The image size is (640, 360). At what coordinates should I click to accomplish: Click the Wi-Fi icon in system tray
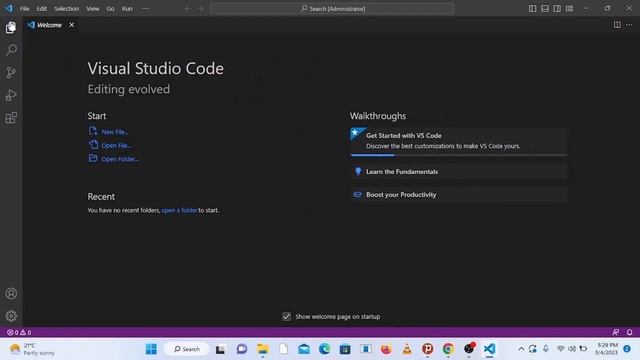pyautogui.click(x=560, y=349)
